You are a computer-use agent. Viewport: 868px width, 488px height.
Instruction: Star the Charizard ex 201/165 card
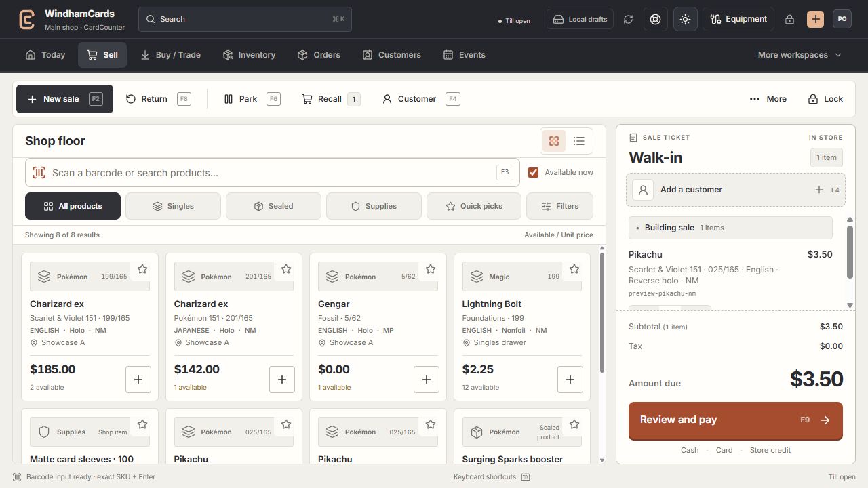click(286, 269)
